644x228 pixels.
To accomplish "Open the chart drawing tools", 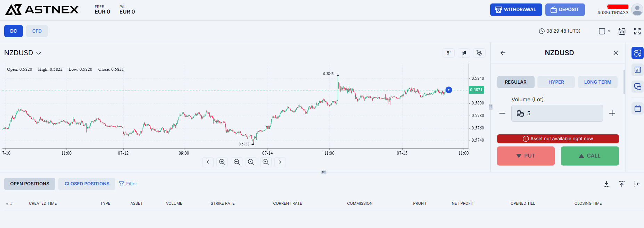I will (x=479, y=53).
